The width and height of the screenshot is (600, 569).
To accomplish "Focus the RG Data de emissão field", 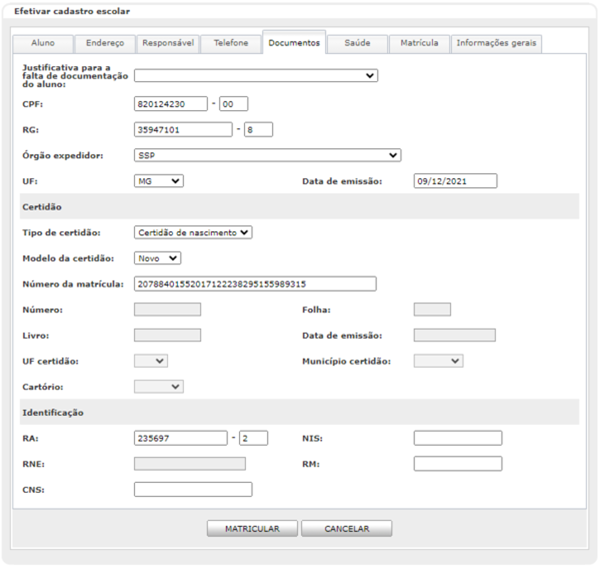I will (454, 181).
